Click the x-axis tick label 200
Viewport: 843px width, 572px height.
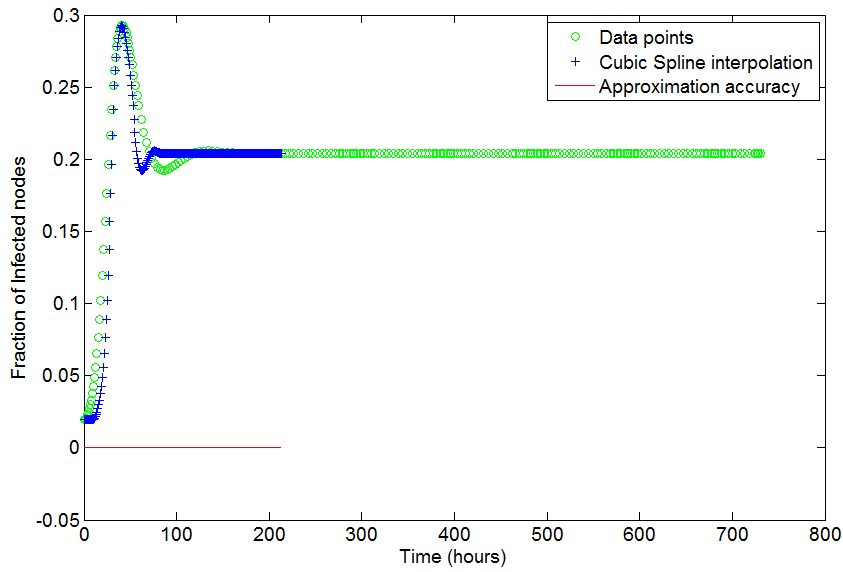(x=269, y=534)
